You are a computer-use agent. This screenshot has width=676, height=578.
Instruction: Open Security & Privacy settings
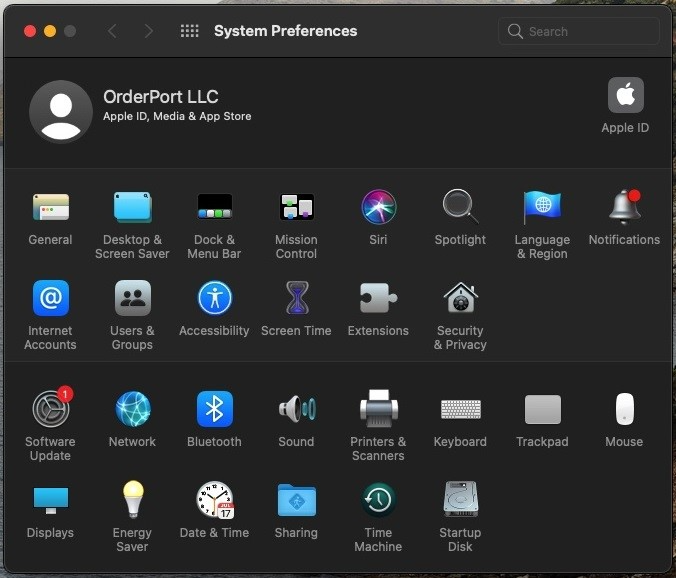pyautogui.click(x=460, y=298)
